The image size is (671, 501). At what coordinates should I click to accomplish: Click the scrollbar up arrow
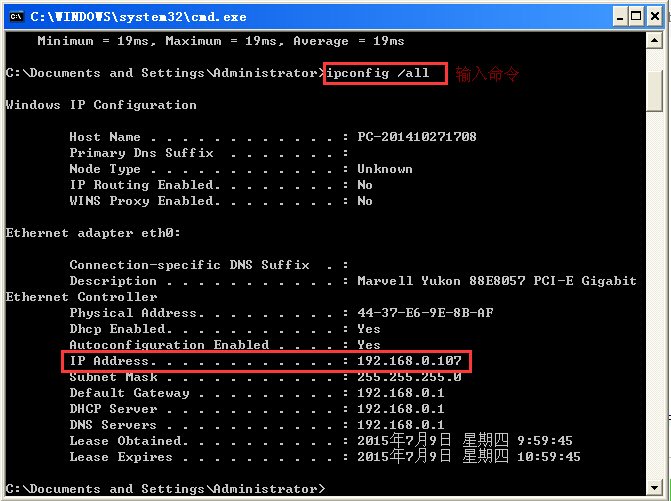click(x=655, y=41)
